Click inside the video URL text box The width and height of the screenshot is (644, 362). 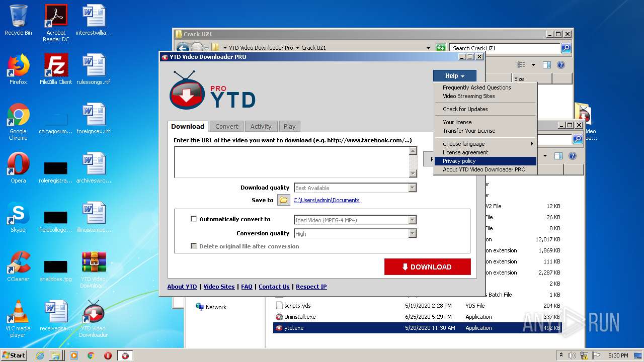292,162
